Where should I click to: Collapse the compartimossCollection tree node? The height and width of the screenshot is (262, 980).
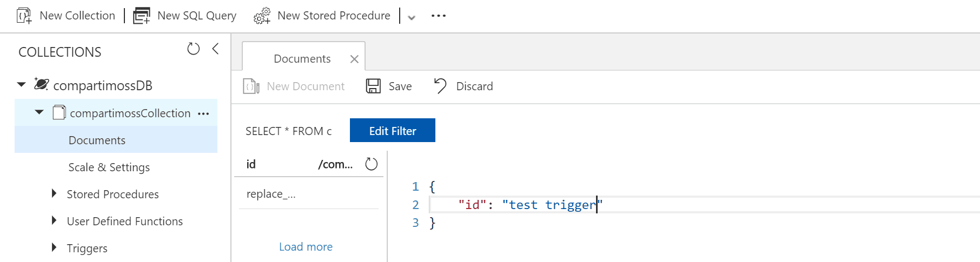pos(39,112)
